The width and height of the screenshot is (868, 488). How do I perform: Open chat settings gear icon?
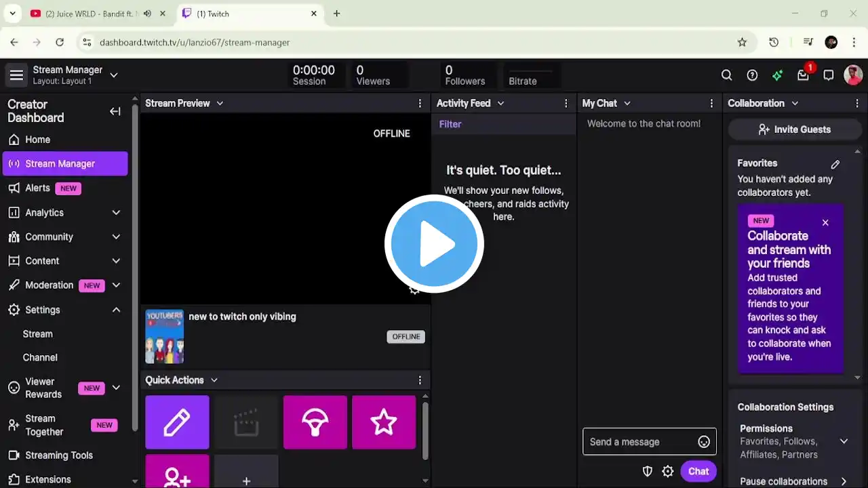tap(668, 472)
